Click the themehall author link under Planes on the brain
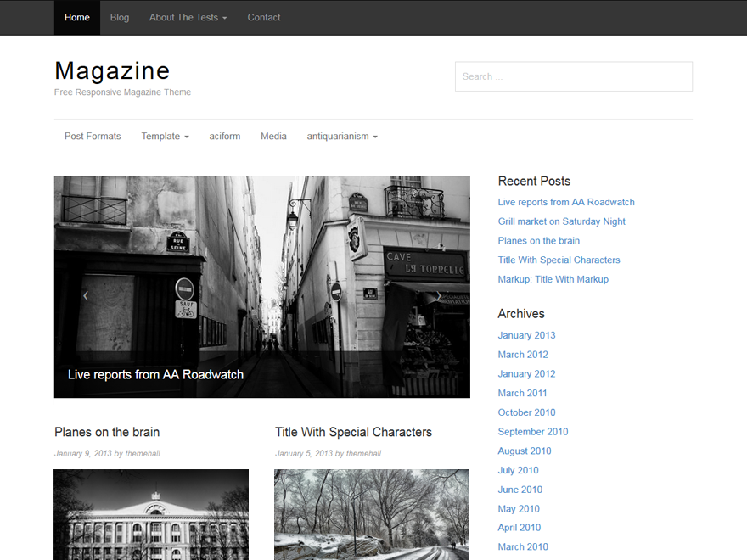This screenshot has height=560, width=747. pyautogui.click(x=143, y=453)
